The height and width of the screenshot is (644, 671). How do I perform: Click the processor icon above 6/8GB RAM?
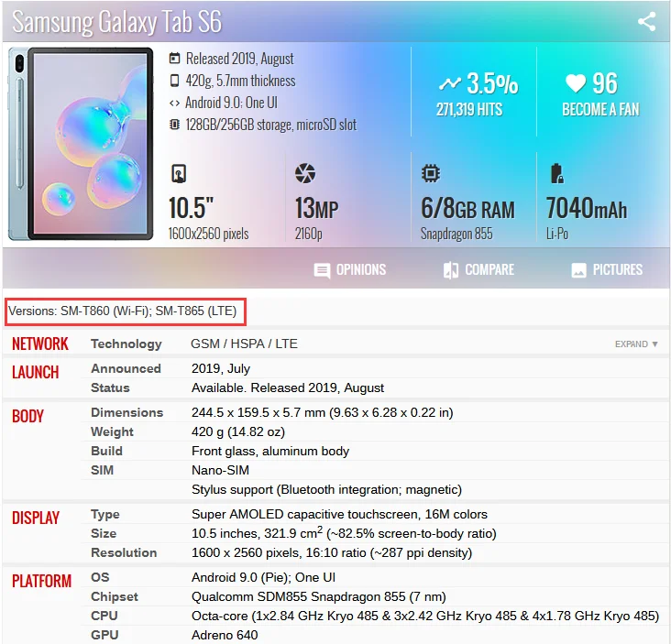tap(431, 173)
